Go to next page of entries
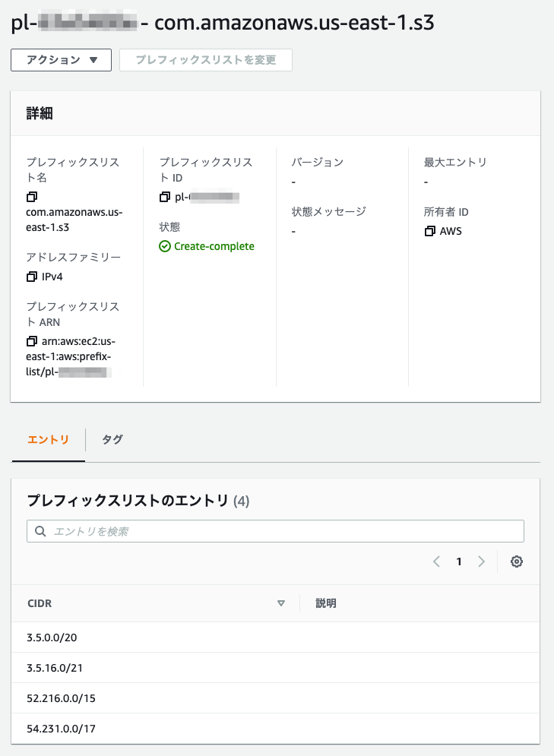Image resolution: width=554 pixels, height=756 pixels. pyautogui.click(x=481, y=561)
